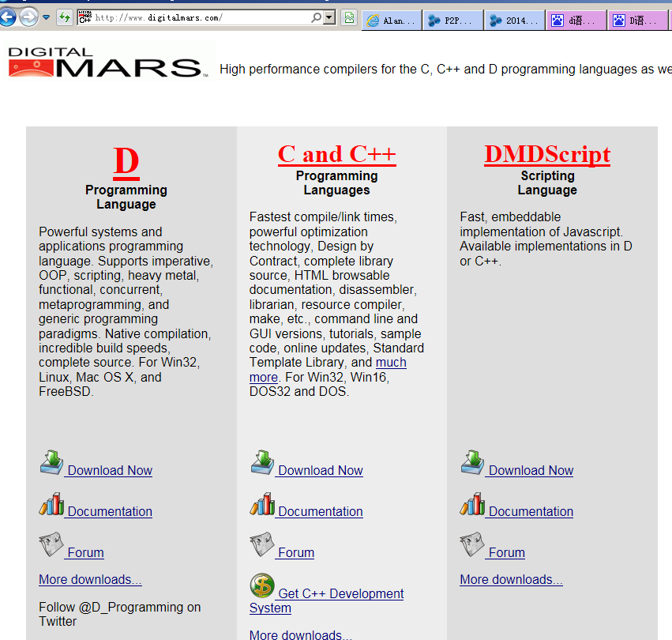
Task: Open 'Documentation' in C and C++ column
Action: point(321,512)
